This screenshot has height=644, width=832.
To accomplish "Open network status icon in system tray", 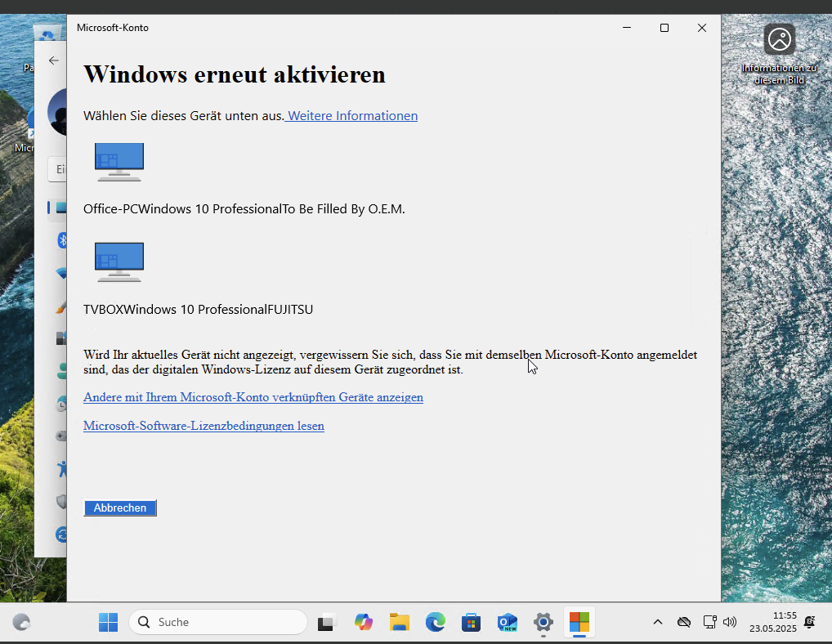I will tap(709, 622).
